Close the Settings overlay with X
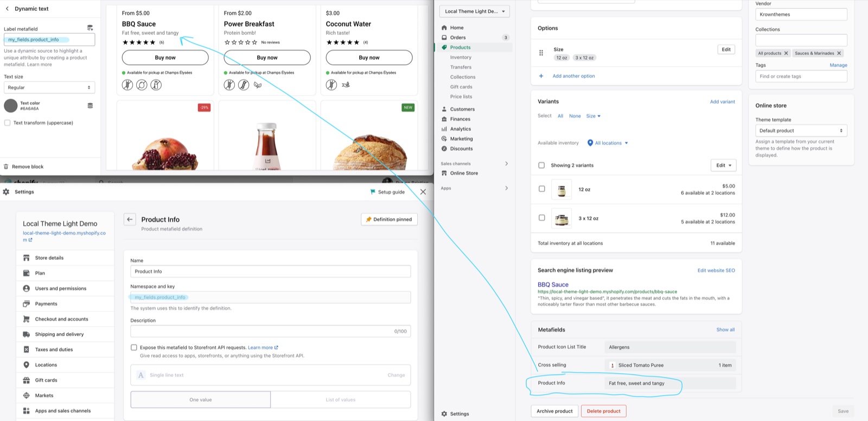The image size is (868, 421). click(423, 192)
